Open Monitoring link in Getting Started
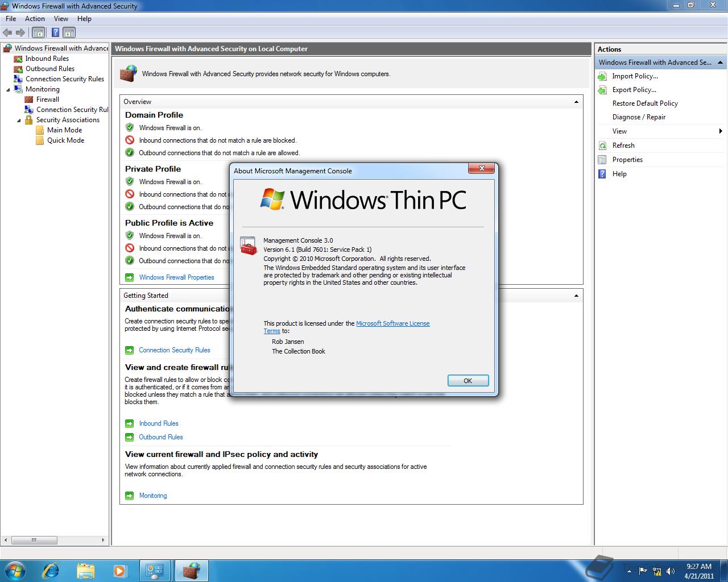 coord(153,496)
